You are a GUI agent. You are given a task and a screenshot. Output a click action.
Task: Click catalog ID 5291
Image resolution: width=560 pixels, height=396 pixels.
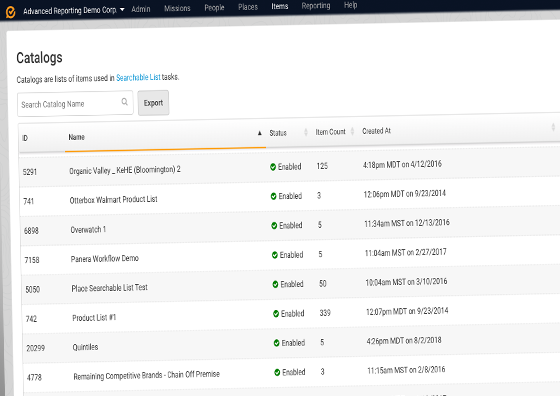pos(30,172)
